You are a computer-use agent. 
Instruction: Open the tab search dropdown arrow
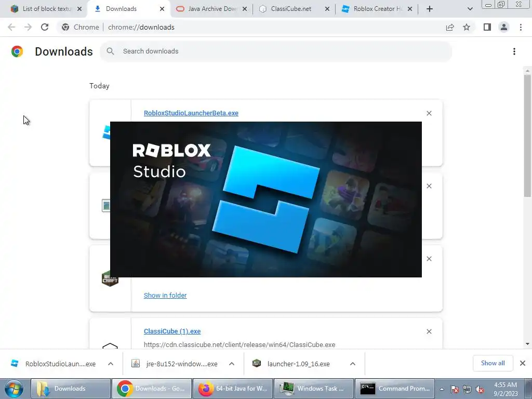pos(470,9)
